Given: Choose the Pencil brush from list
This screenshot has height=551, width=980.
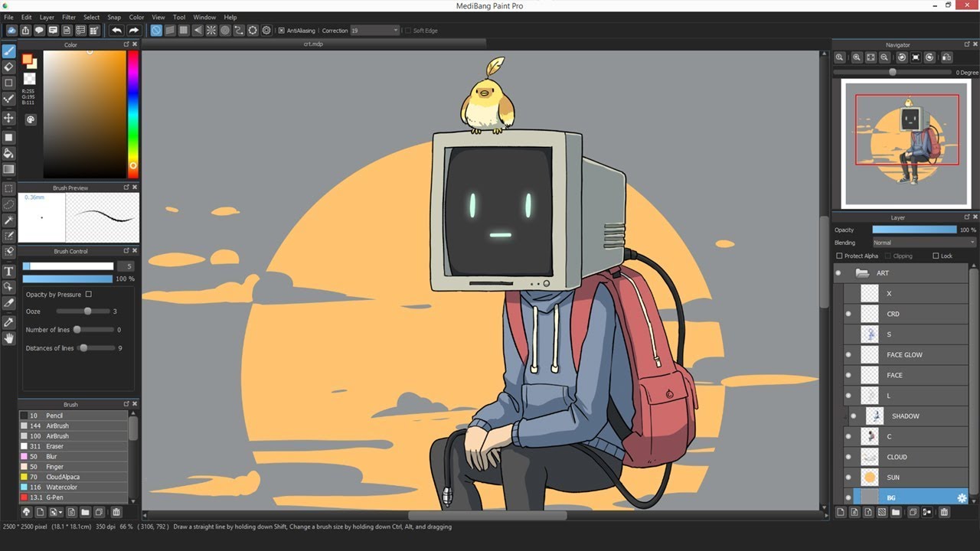Looking at the screenshot, I should point(73,416).
